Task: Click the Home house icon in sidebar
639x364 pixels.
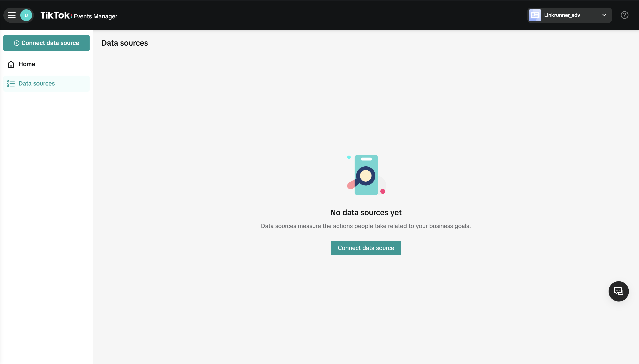Action: coord(11,64)
